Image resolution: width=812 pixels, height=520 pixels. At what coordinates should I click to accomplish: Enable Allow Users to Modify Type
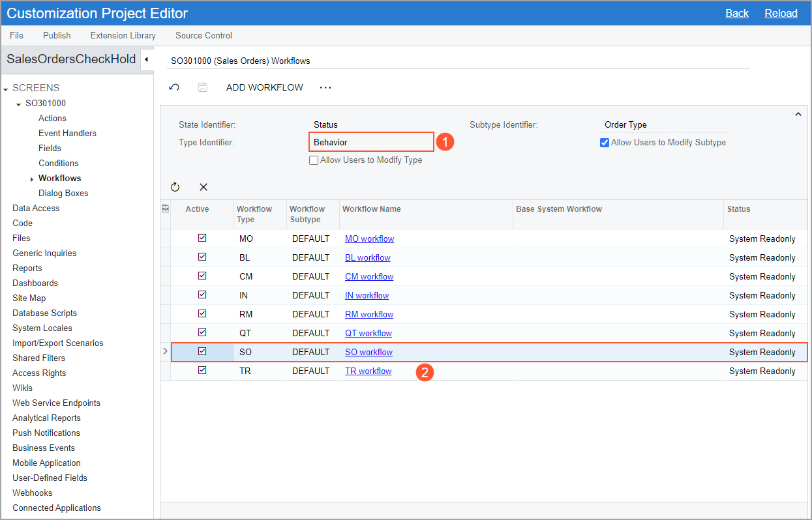(314, 160)
